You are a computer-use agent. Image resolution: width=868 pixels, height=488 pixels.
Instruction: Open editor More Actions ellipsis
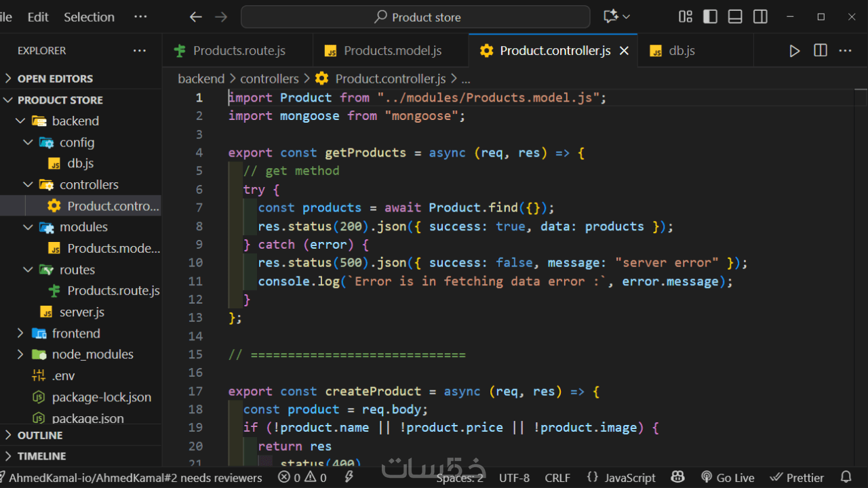(x=845, y=51)
